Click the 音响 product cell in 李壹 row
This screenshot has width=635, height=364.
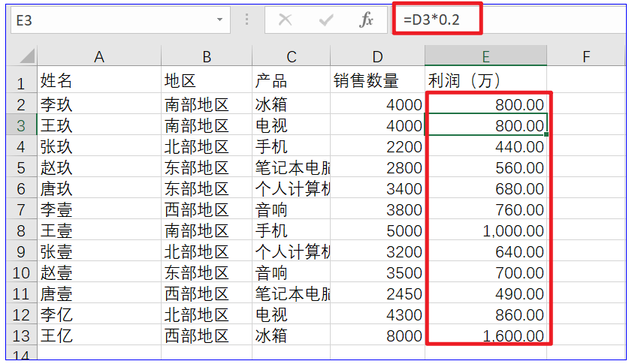(291, 209)
